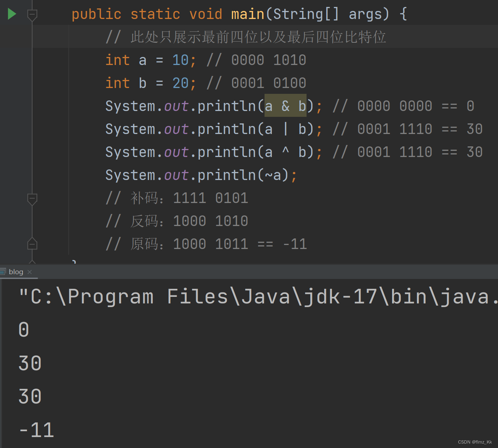Click the second console output 30

30,397
